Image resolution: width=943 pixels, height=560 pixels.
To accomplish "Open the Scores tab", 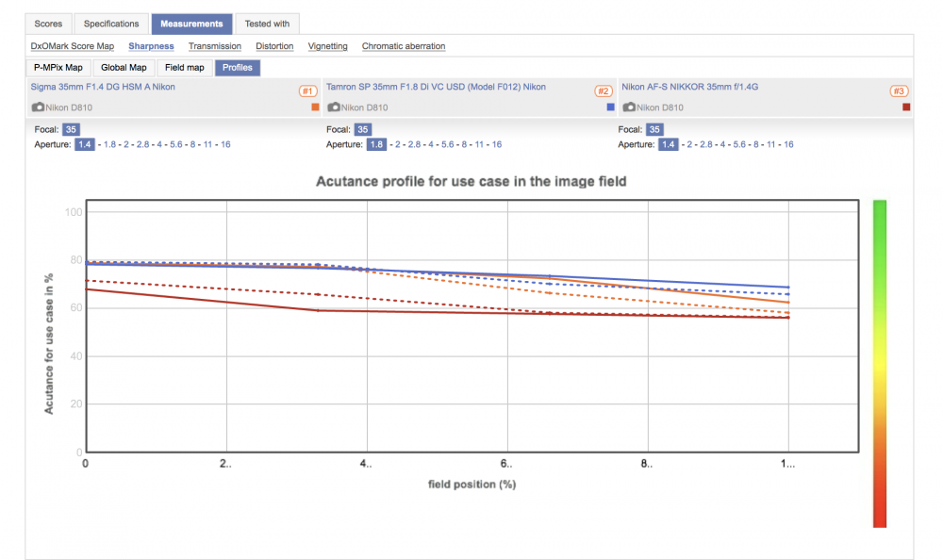I will 48,24.
